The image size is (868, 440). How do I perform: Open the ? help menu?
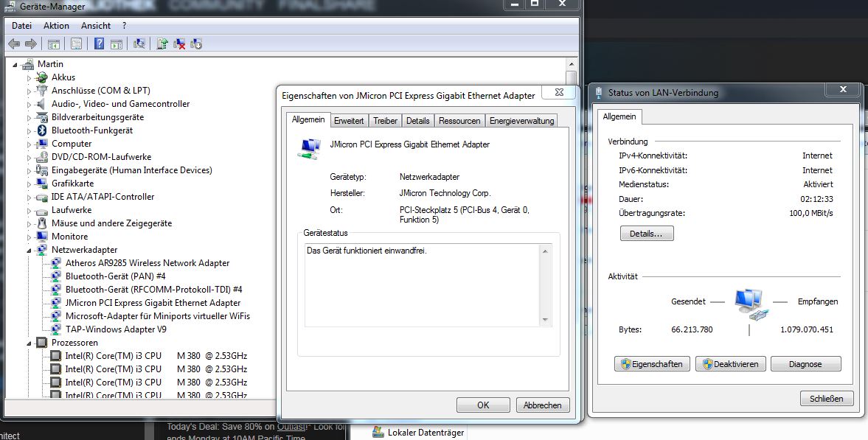(x=124, y=26)
